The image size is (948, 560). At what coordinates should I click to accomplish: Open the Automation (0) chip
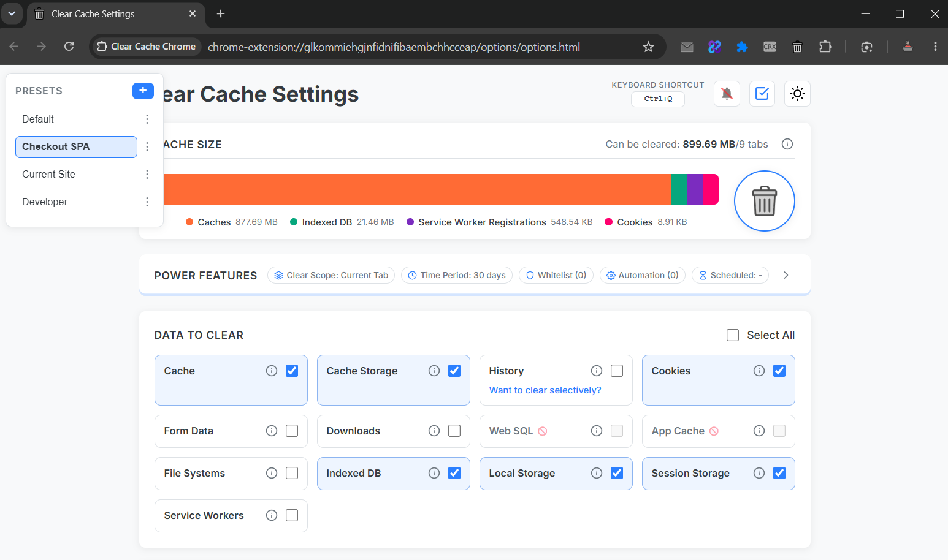click(x=643, y=275)
